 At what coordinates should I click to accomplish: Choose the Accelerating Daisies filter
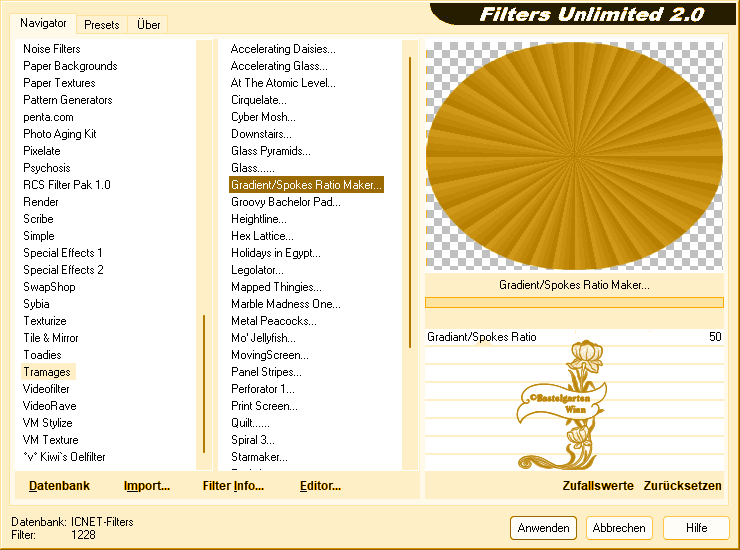pos(283,49)
